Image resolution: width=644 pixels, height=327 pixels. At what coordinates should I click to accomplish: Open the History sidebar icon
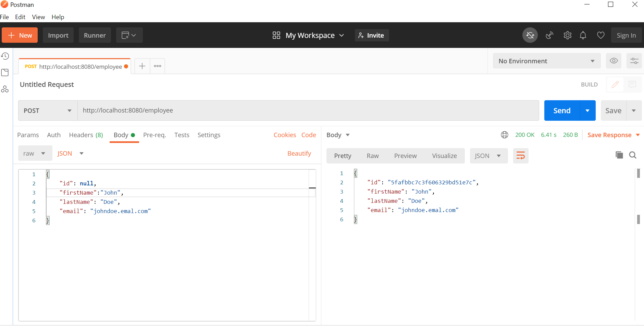[5, 56]
